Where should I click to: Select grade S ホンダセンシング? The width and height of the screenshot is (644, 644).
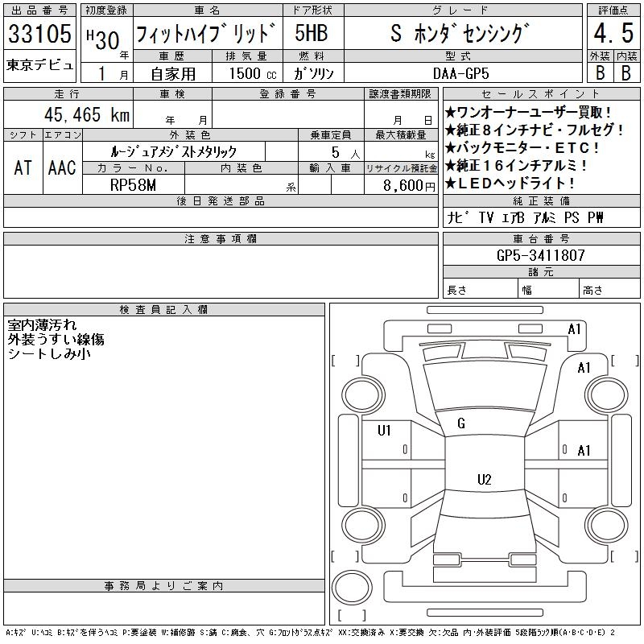pyautogui.click(x=459, y=33)
